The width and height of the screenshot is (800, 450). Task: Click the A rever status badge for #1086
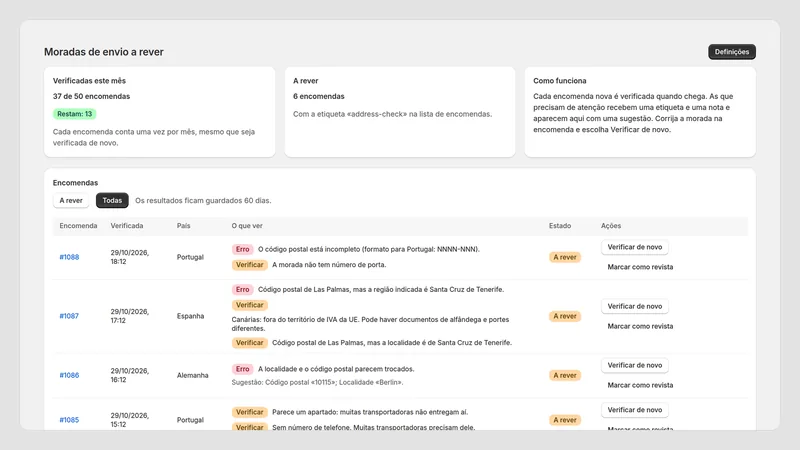tap(565, 376)
